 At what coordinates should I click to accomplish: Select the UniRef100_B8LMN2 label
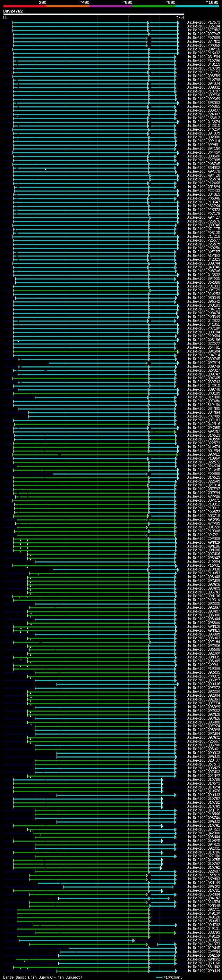(203, 967)
